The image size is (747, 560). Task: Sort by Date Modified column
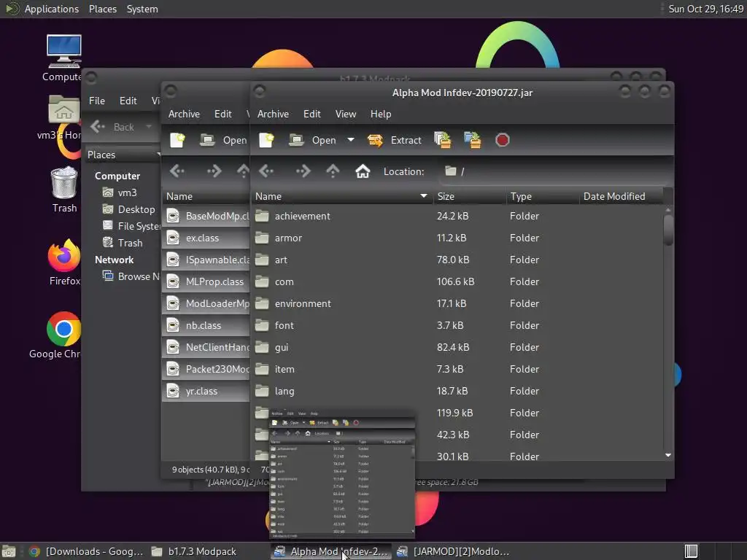pyautogui.click(x=621, y=196)
